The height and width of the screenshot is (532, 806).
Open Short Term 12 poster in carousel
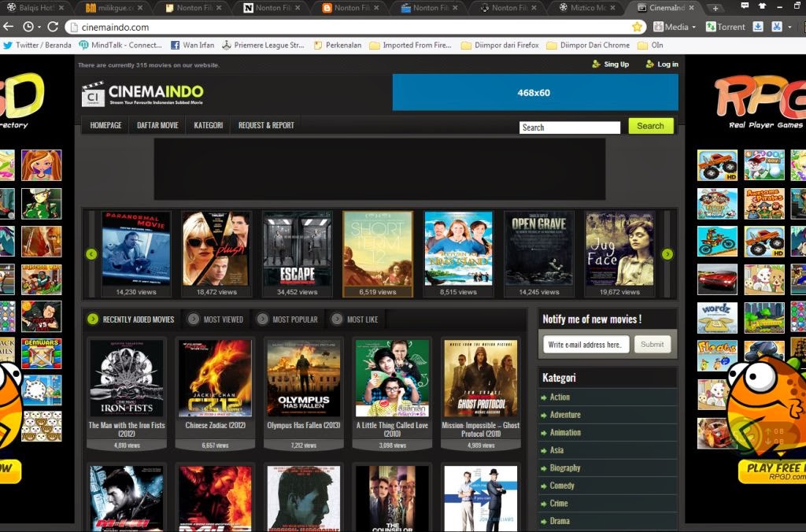point(378,249)
